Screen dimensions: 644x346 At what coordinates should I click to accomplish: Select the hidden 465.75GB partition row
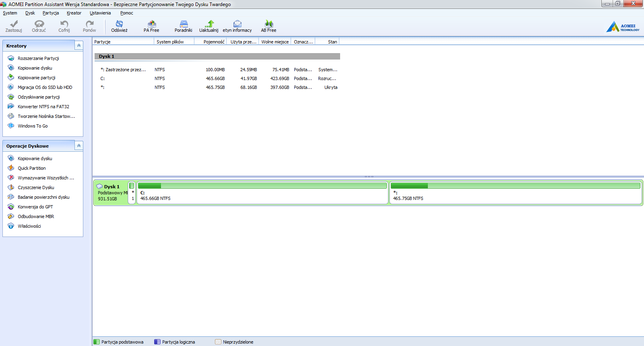tap(217, 87)
